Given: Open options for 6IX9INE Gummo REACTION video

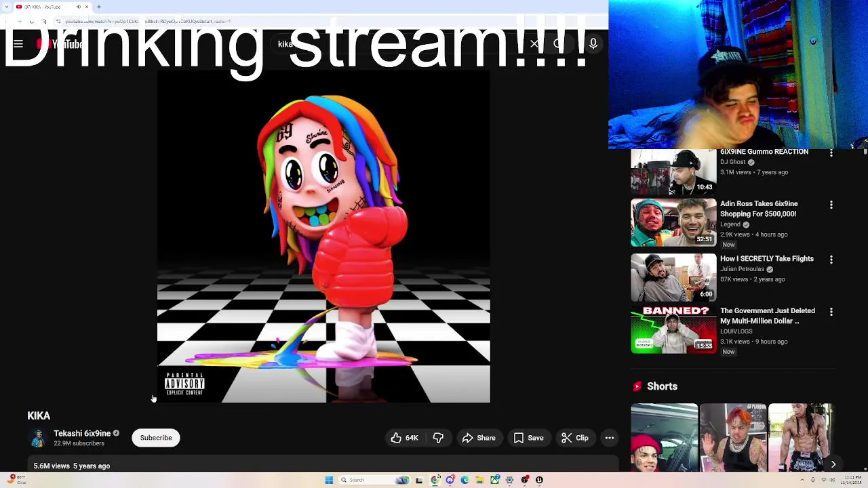Looking at the screenshot, I should pos(831,153).
